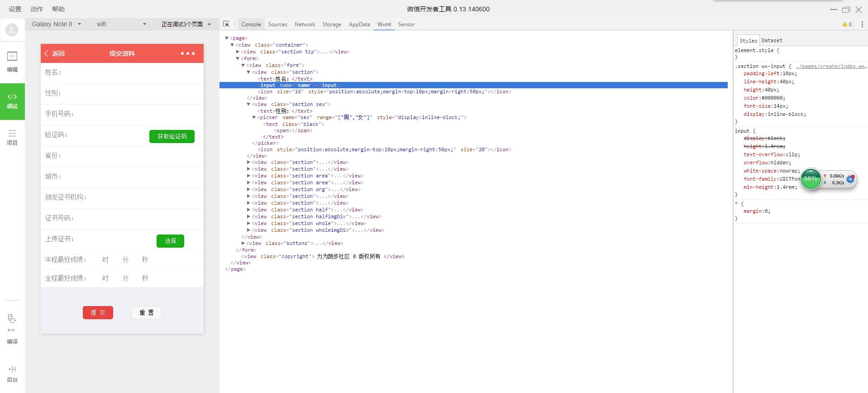Switch to the Dataset tab
Screen dimensions: 868x393
tap(772, 40)
